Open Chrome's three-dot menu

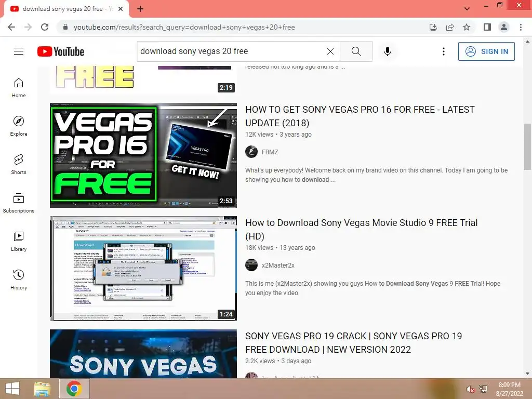521,27
